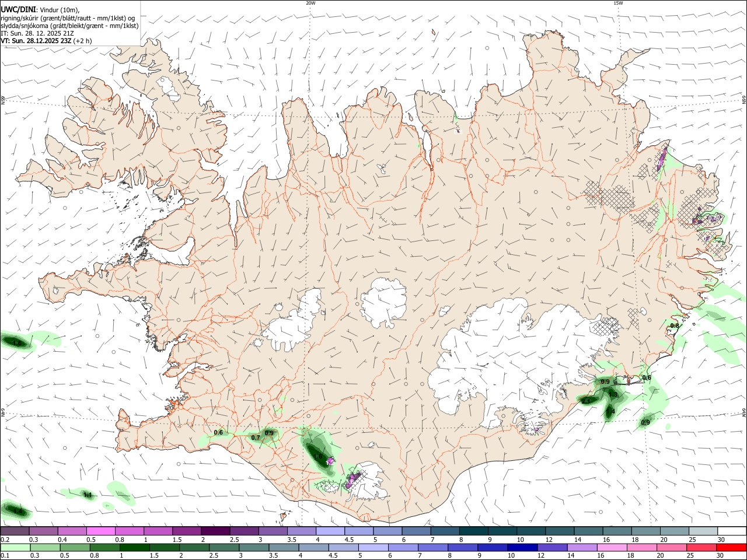Screen dimensions: 747x560
Task: Click the 'slydda/snjókoma' legend description line
Action: 69,26
